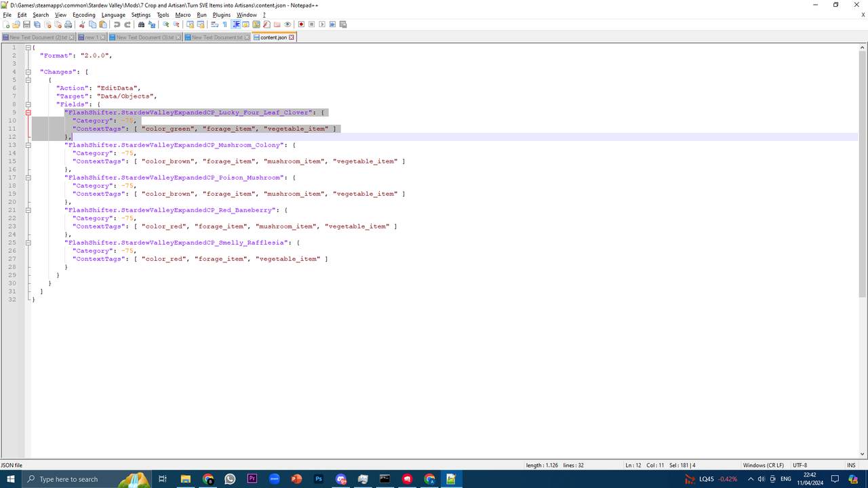
Task: Click the Playback macro icon
Action: pos(322,24)
